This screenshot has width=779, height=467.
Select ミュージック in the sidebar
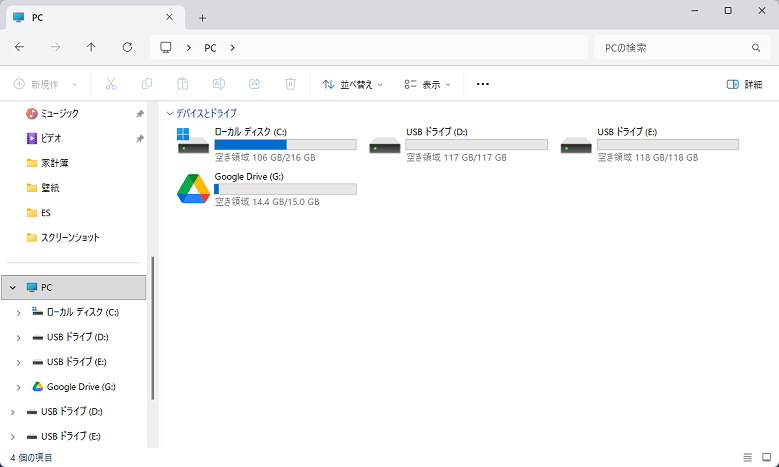60,114
